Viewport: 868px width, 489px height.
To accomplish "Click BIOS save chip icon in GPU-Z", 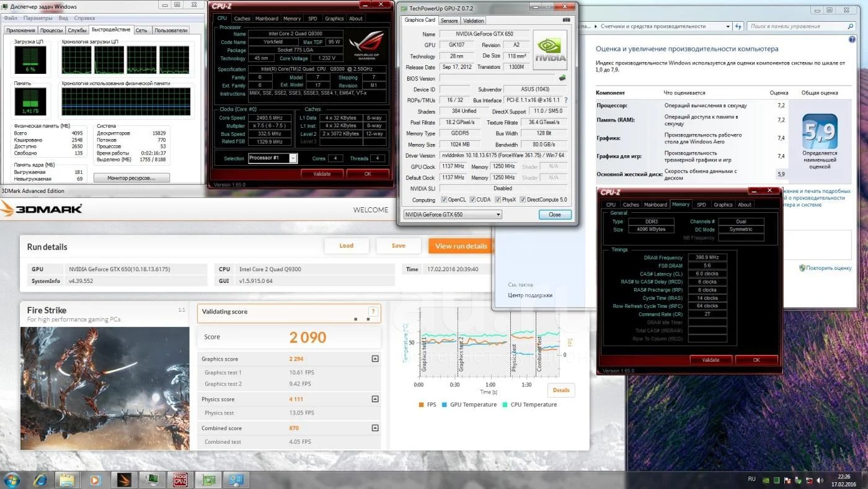I will 562,78.
